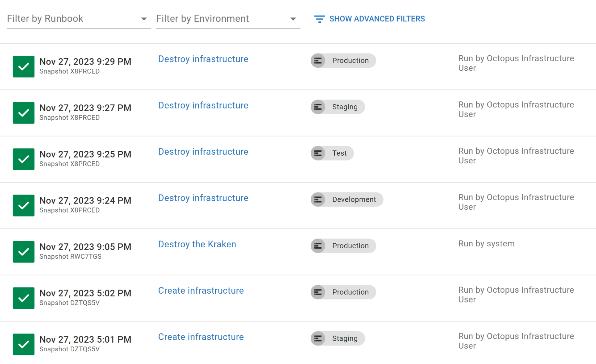Click success status icon for 9:05 PM run
Screen dimensions: 596x364
pos(24,252)
